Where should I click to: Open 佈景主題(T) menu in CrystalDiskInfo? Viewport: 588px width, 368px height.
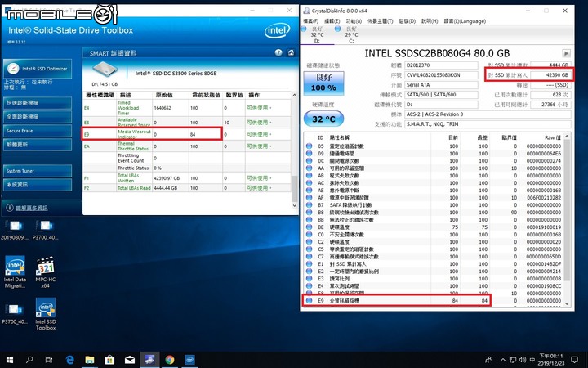(x=380, y=21)
